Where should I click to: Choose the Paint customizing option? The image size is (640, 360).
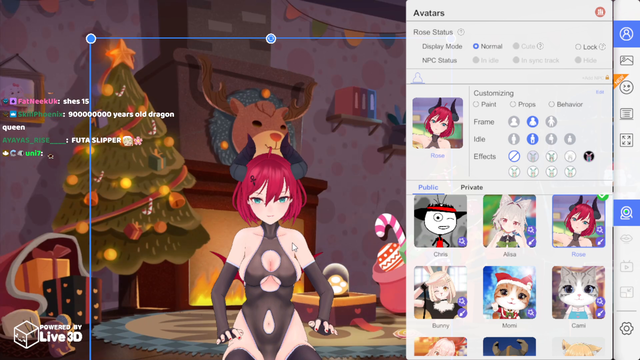coord(476,104)
